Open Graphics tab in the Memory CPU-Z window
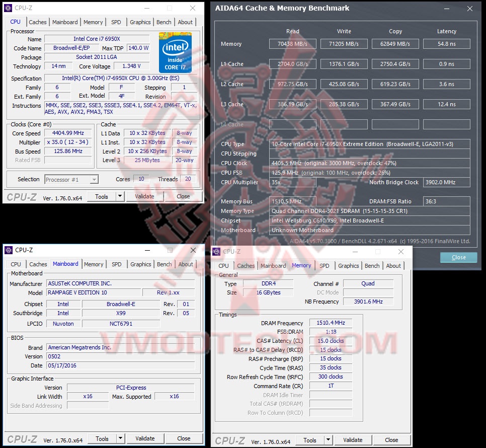Viewport: 486px width, 448px height. pos(348,266)
